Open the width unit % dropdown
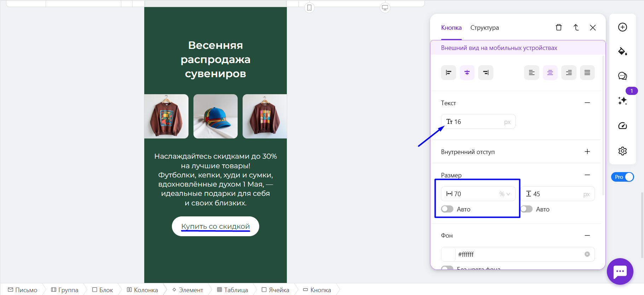Viewport: 644px width, 295px height. 505,194
